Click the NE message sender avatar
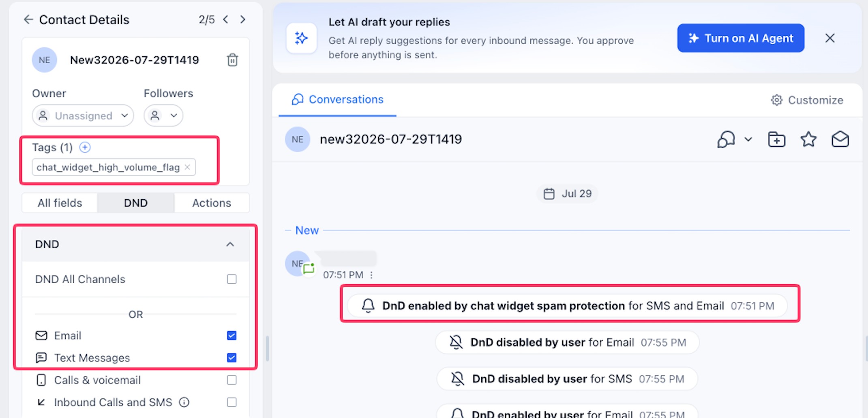The height and width of the screenshot is (418, 868). click(x=298, y=263)
